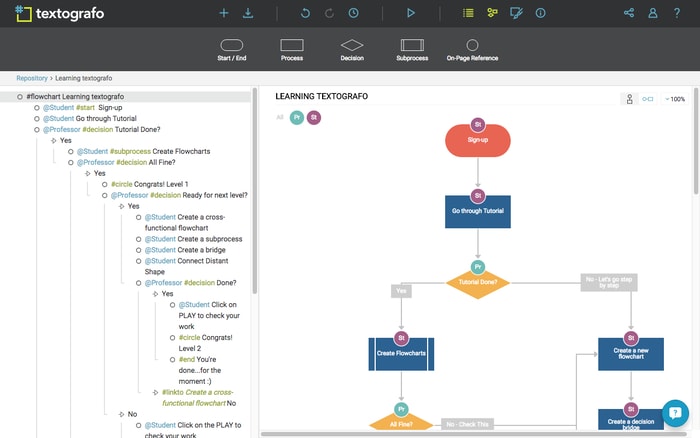Image resolution: width=700 pixels, height=438 pixels.
Task: Select '#circle Congrats! Level 2' row
Action: [205, 343]
